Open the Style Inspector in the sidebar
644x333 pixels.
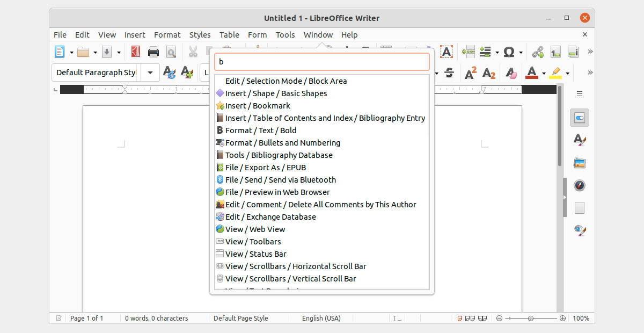pyautogui.click(x=580, y=230)
